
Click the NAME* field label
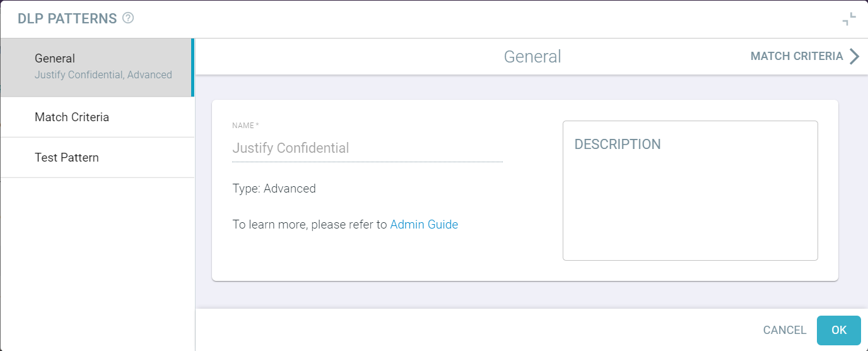pos(245,126)
